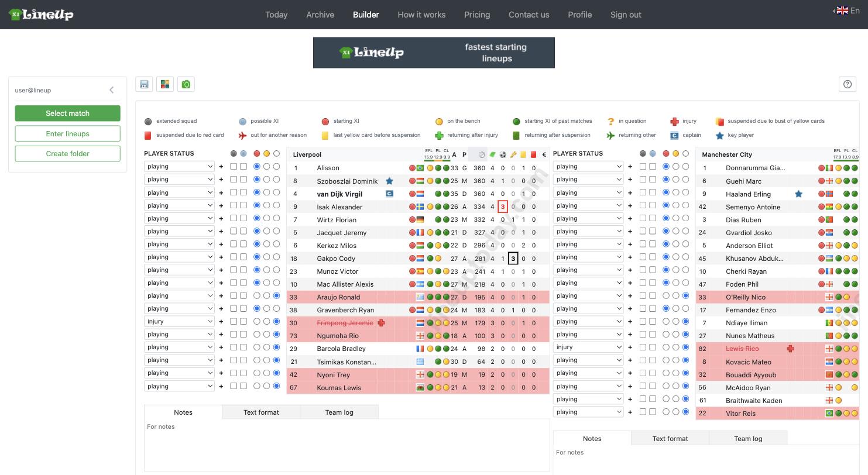Open the player status dropdown for Alisson

click(179, 167)
